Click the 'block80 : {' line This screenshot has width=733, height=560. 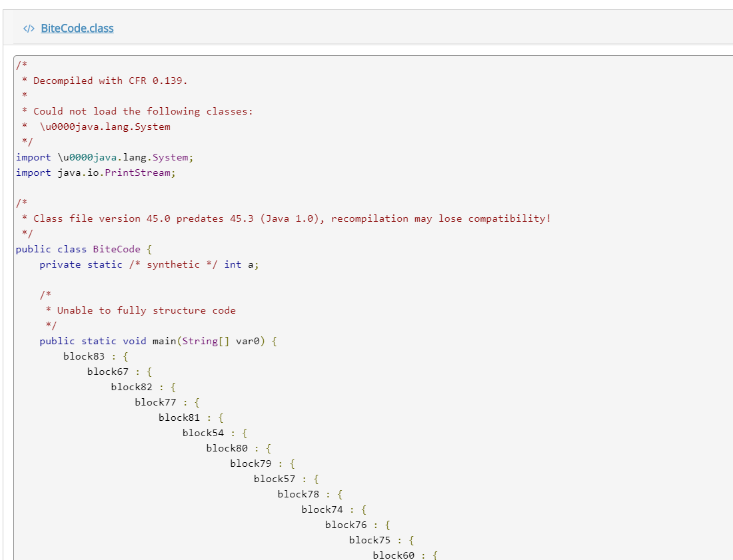[x=239, y=448]
